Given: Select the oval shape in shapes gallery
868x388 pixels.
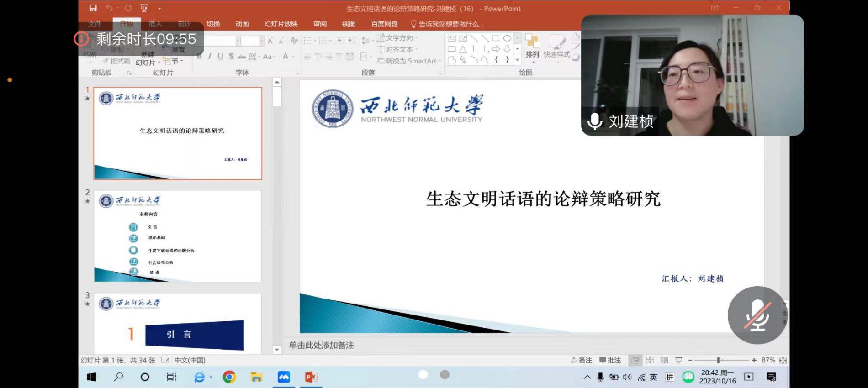Looking at the screenshot, I should click(x=507, y=38).
